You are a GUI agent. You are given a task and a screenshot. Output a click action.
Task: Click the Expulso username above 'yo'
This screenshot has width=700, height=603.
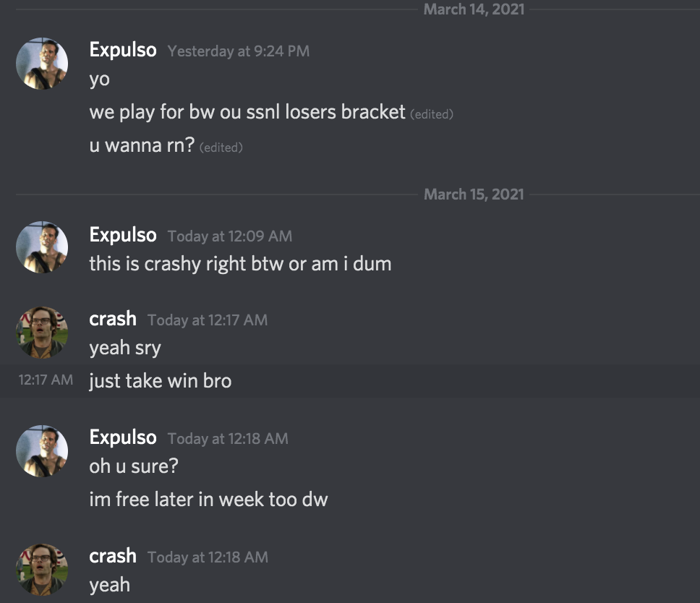point(123,50)
